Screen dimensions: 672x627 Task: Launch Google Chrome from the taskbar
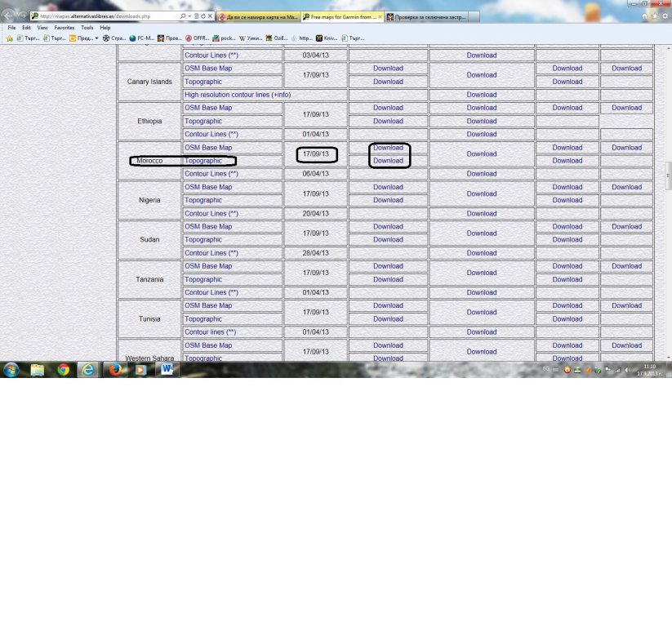coord(64,370)
